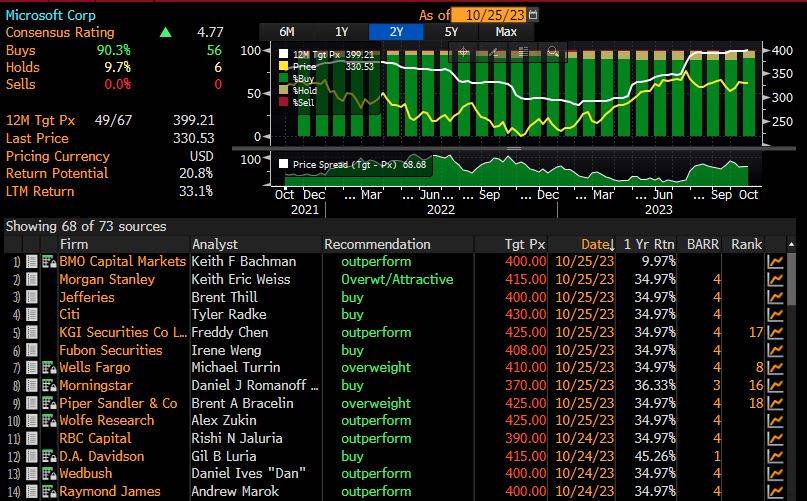Show the performance chart icon for KGI Securities row
Viewport: 807px width, 501px height.
click(775, 333)
